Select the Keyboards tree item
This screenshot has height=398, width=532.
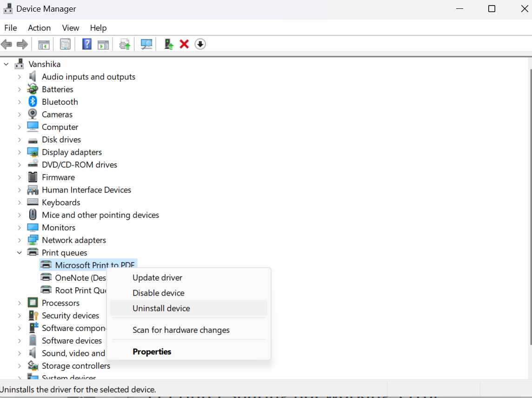coord(61,202)
